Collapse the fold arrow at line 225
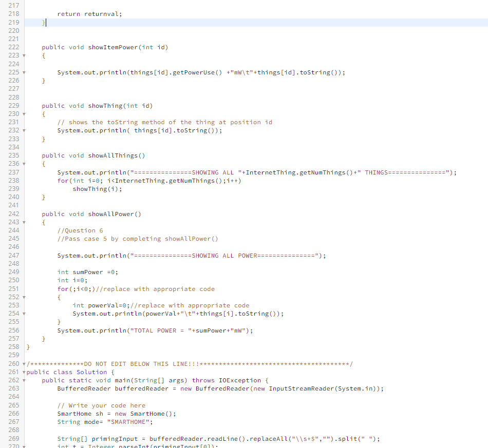This screenshot has height=448, width=488. (24, 72)
